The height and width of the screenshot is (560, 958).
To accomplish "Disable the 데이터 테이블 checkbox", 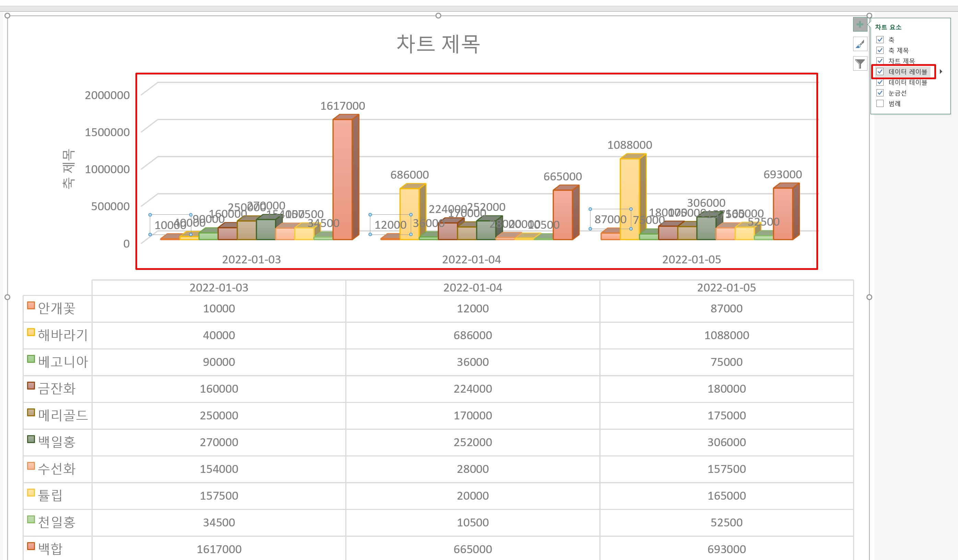I will [x=880, y=82].
